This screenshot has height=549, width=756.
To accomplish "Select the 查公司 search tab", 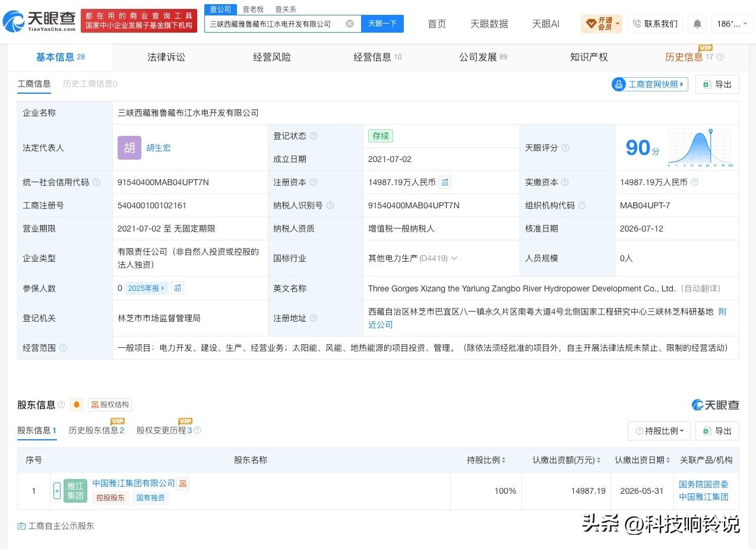I will point(220,9).
